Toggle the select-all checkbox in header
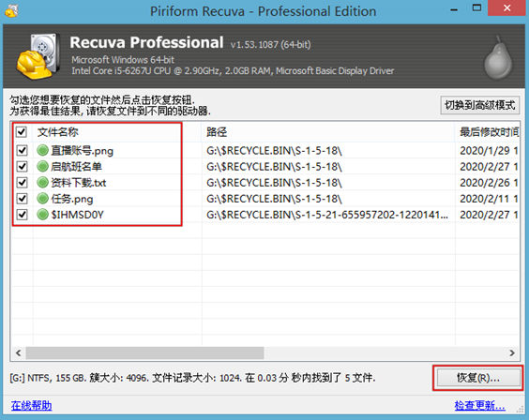529x420 pixels. [x=22, y=132]
